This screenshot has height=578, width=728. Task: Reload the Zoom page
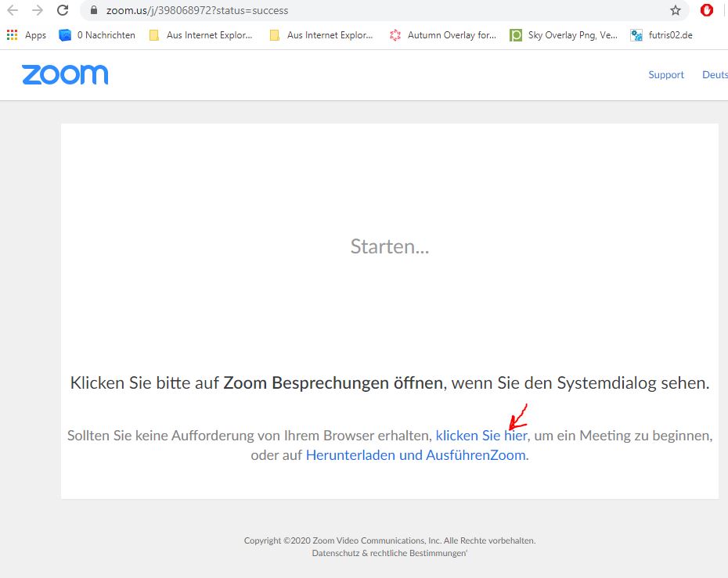[63, 11]
